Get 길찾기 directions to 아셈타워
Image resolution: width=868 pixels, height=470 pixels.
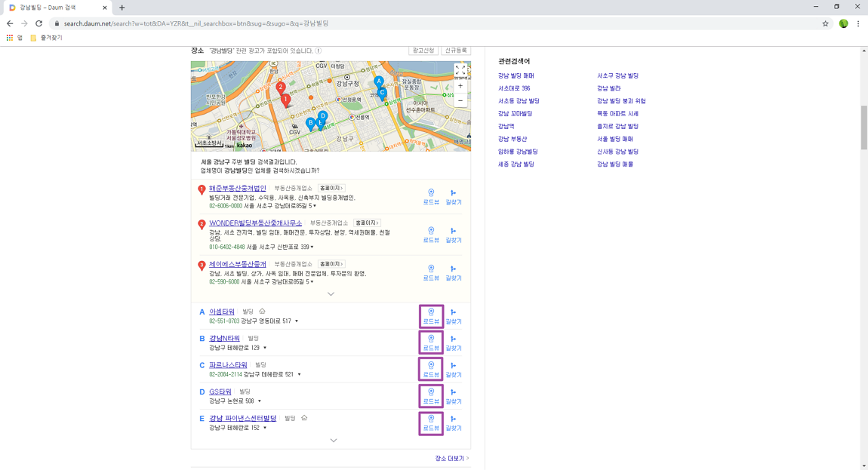point(454,316)
